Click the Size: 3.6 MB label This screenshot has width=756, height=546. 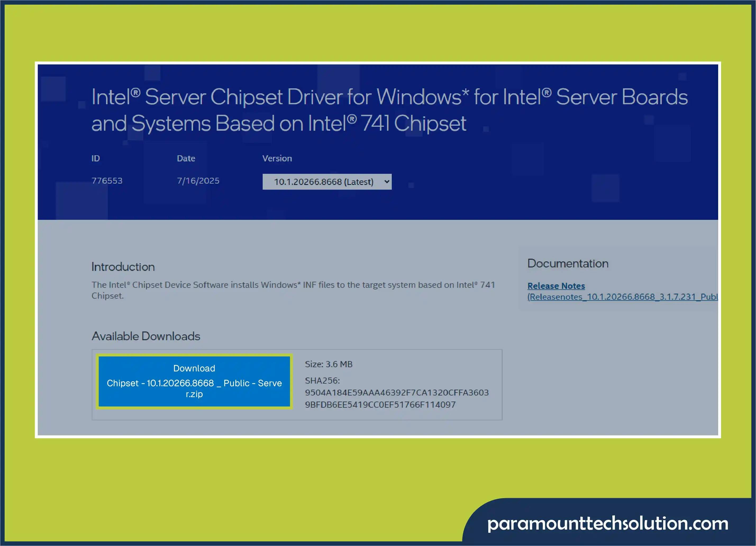click(x=329, y=364)
